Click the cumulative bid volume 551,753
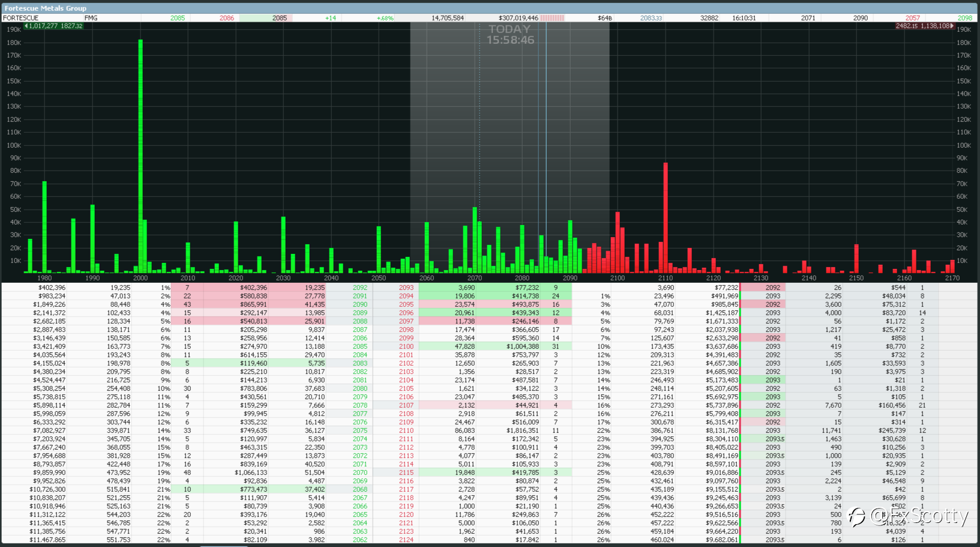The width and height of the screenshot is (980, 547). 118,540
